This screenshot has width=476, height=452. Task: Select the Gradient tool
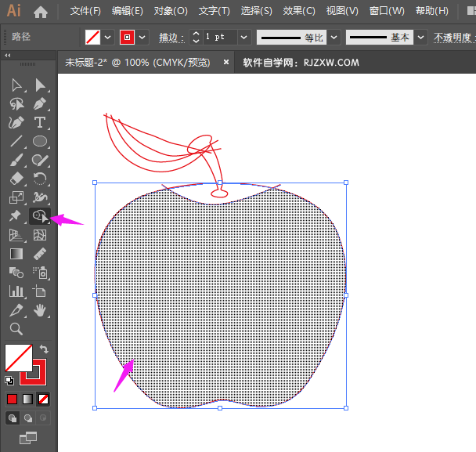point(16,254)
